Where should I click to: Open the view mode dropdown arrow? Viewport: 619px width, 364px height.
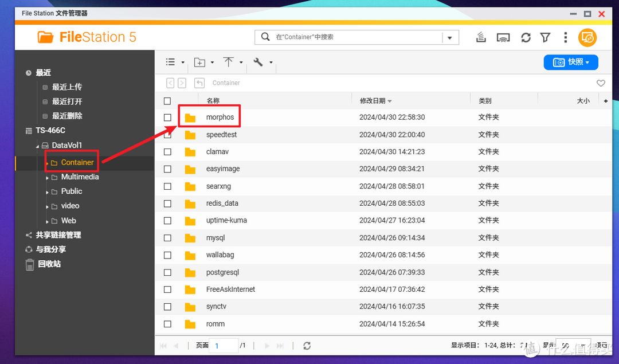182,62
